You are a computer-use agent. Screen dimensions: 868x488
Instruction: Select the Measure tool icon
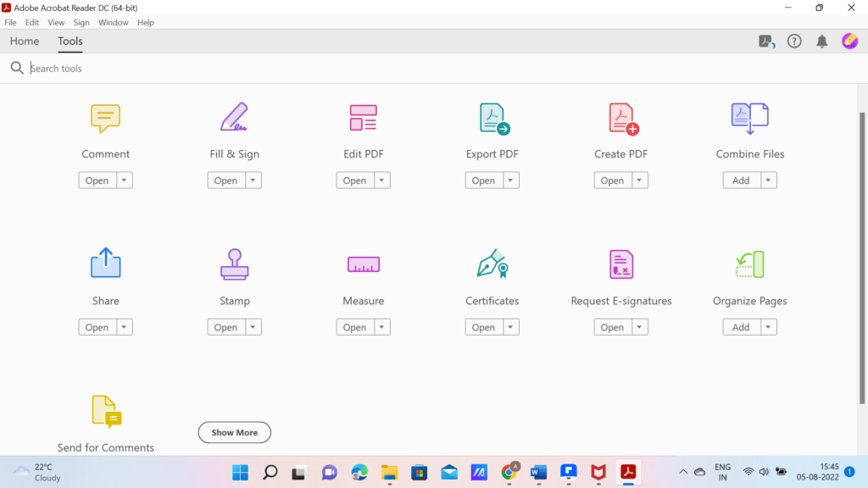coord(363,264)
